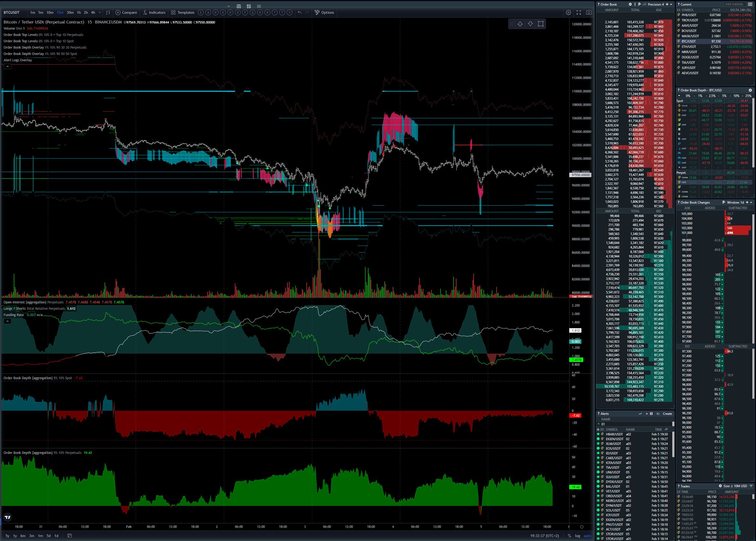
Task: Open the bar style chart type icon
Action: pos(108,12)
